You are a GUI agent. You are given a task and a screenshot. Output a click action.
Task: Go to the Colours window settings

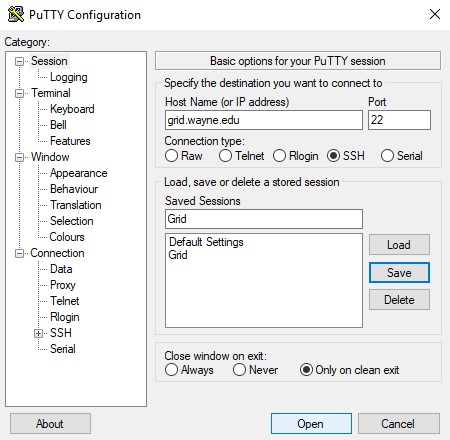(x=67, y=237)
